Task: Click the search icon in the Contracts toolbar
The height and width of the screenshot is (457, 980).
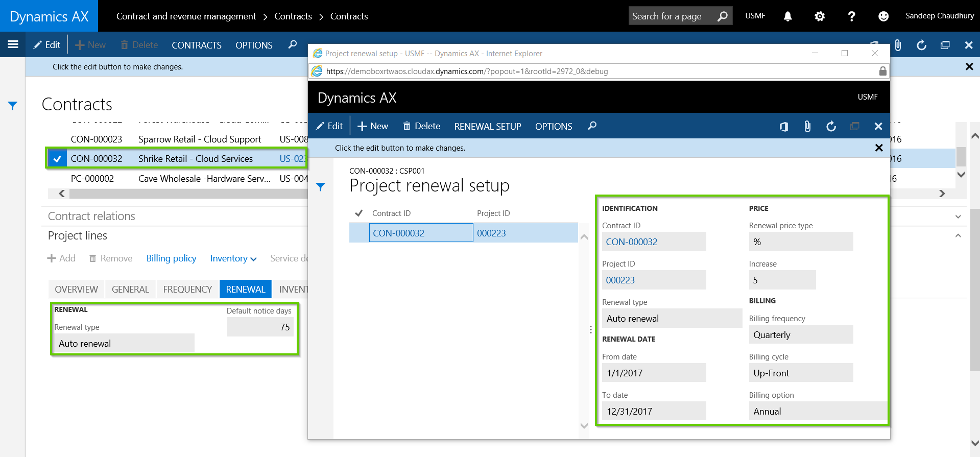Action: pos(293,44)
